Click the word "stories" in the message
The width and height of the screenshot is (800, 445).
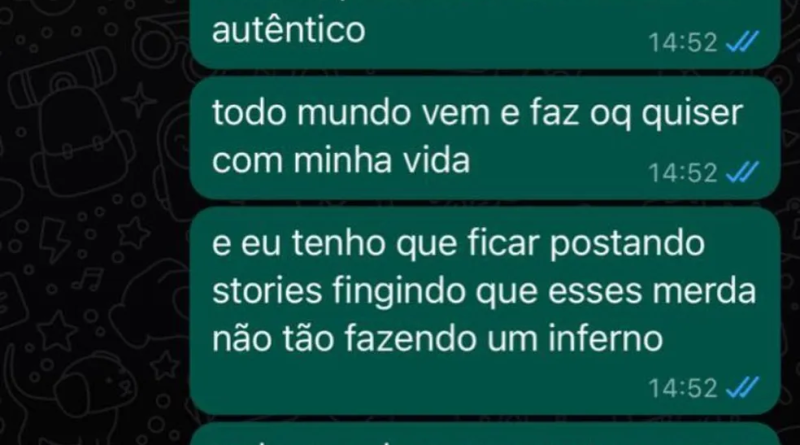(x=267, y=291)
